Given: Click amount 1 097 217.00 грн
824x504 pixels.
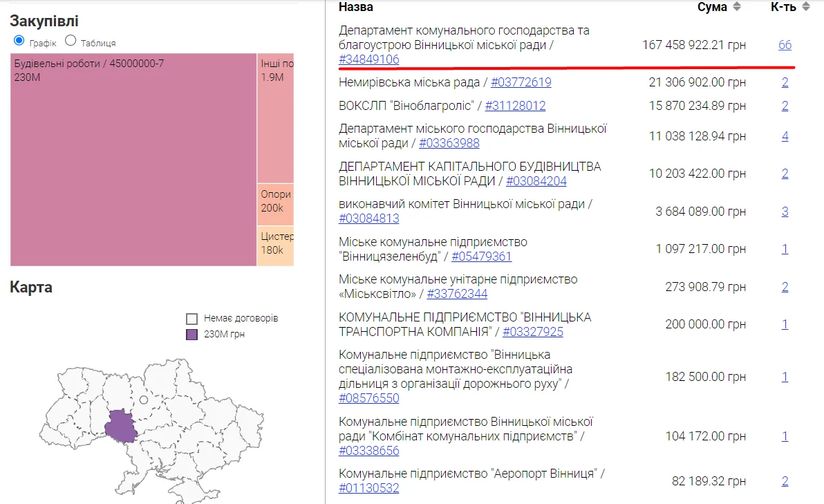Looking at the screenshot, I should (x=700, y=249).
